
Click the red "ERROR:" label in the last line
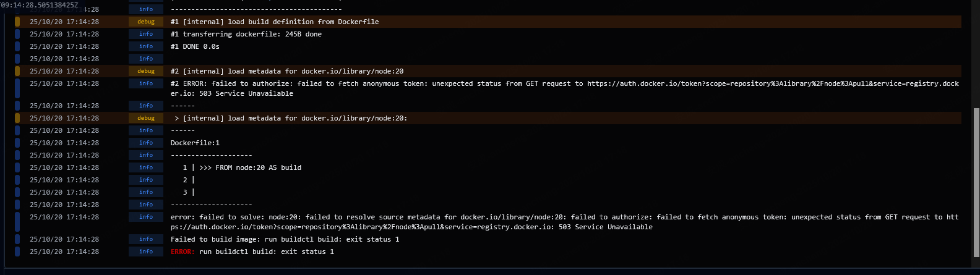click(x=183, y=252)
